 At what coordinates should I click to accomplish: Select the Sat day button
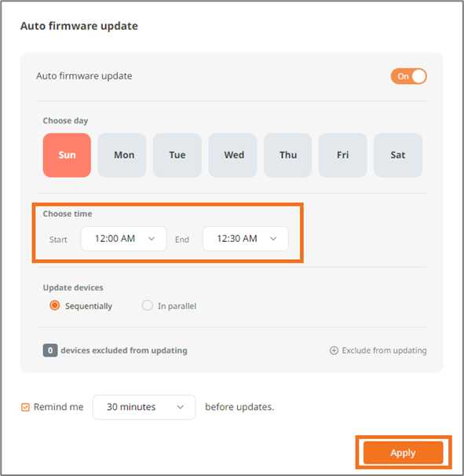398,155
